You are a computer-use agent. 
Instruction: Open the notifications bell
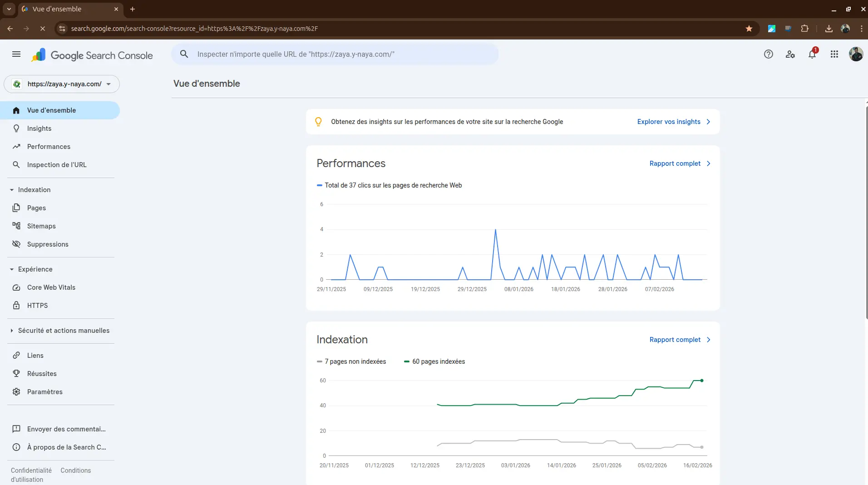pyautogui.click(x=812, y=54)
